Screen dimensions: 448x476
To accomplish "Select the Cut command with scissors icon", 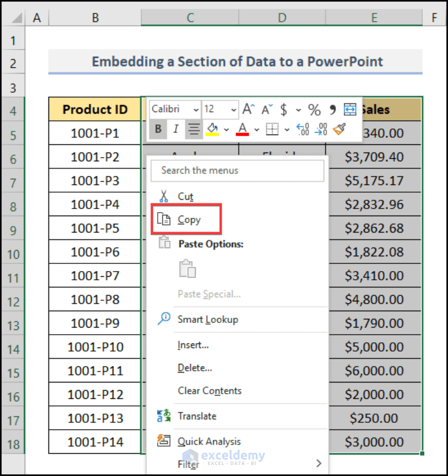I will pyautogui.click(x=187, y=196).
